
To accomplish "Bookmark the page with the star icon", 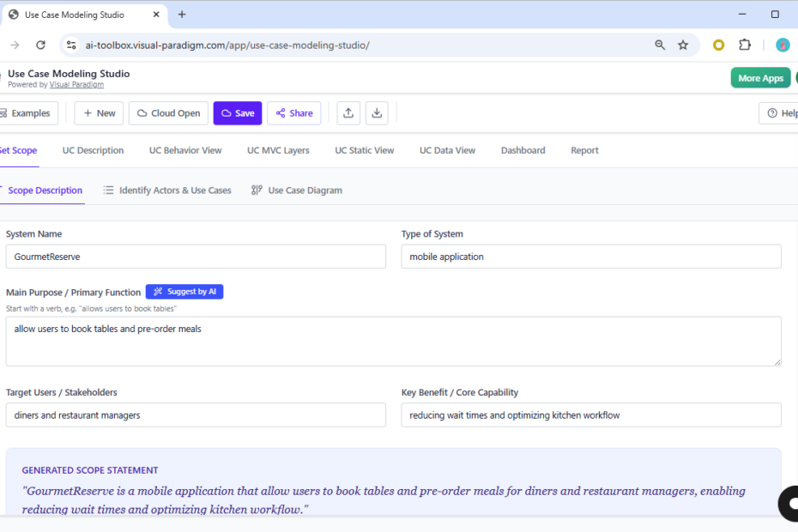I will coord(682,44).
